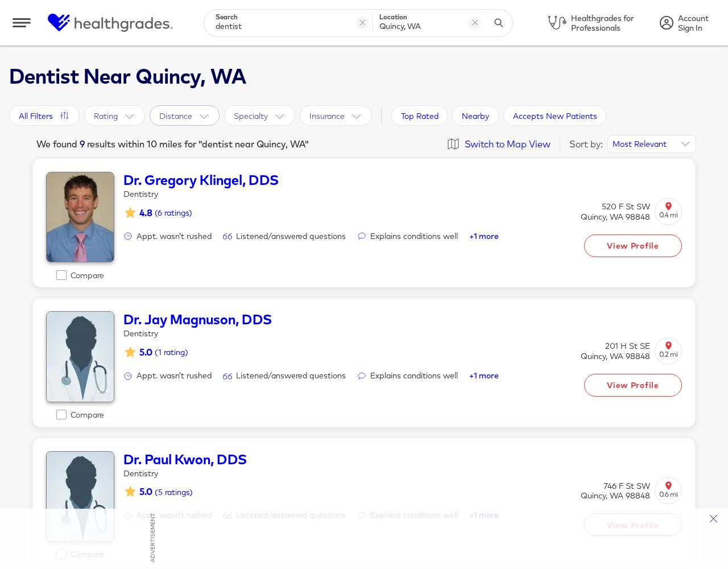Viewport: 728px width, 569px height.
Task: Check Compare for Dr. Gregory Klingel
Action: pos(61,275)
